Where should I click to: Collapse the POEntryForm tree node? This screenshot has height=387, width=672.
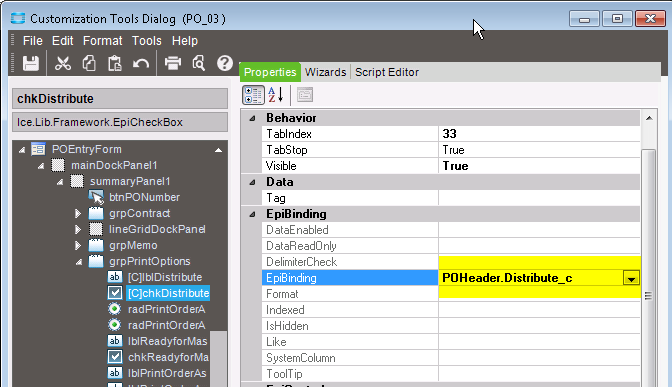pyautogui.click(x=21, y=150)
